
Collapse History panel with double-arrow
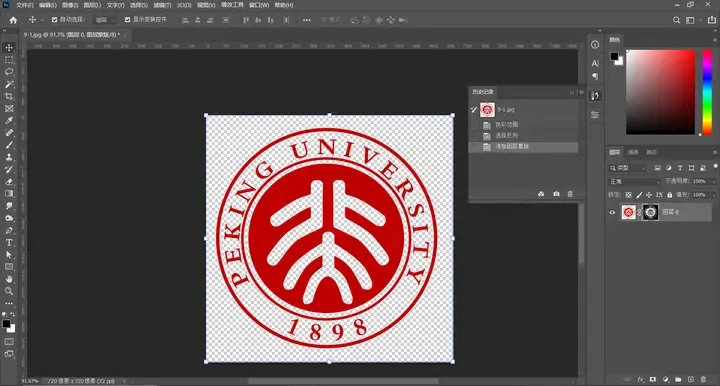572,92
